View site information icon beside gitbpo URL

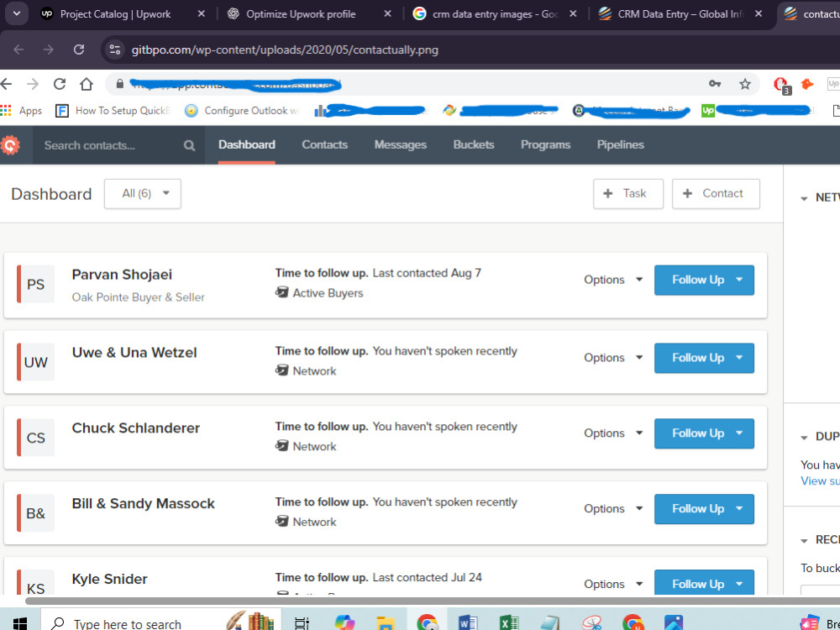tap(114, 50)
